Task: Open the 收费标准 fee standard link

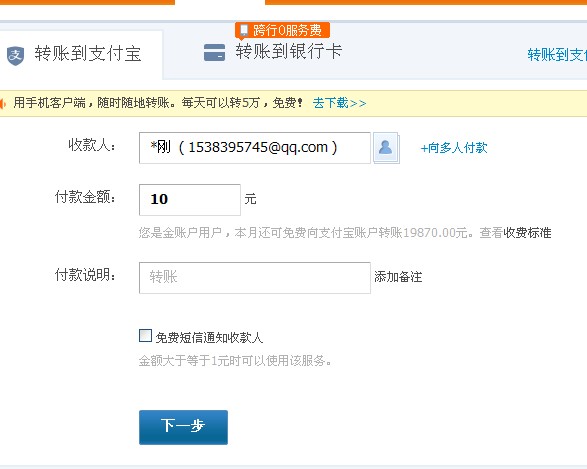Action: pyautogui.click(x=527, y=233)
